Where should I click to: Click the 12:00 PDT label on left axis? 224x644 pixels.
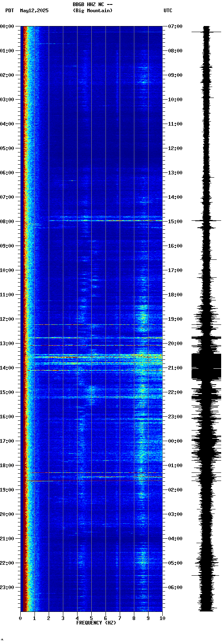7,319
